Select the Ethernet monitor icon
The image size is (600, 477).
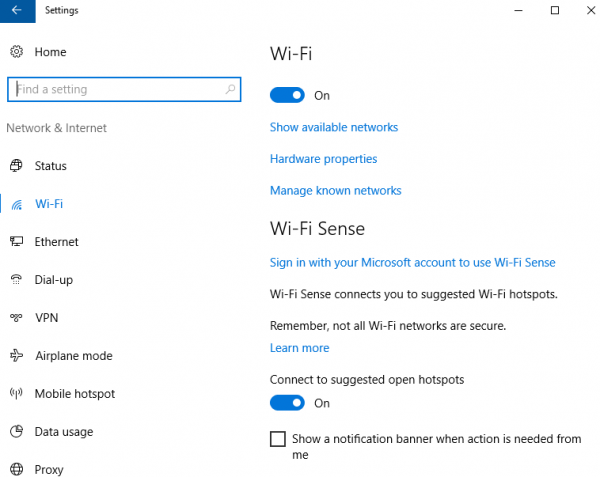[x=16, y=242]
